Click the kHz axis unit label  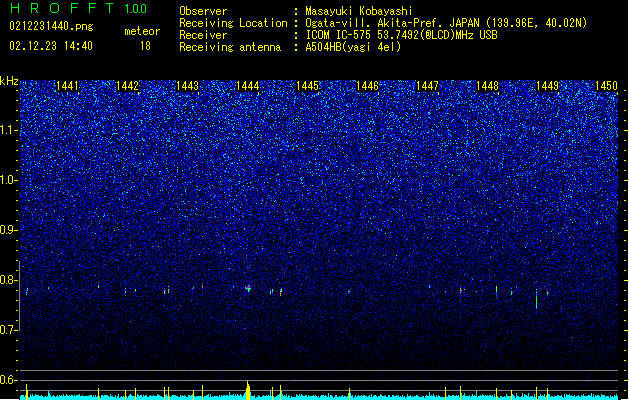9,81
